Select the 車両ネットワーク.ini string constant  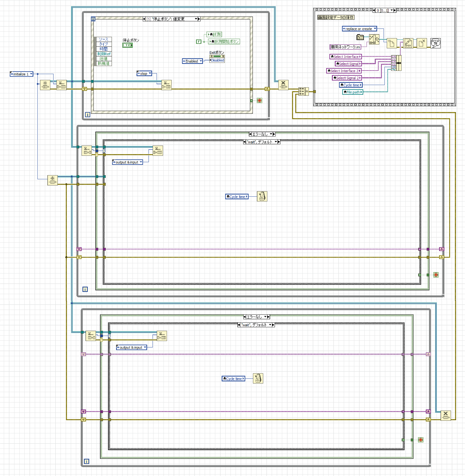345,47
